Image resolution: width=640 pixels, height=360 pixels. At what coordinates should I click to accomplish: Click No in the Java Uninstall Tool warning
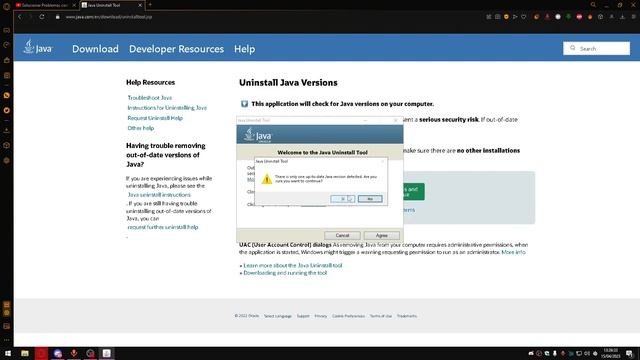coord(370,199)
